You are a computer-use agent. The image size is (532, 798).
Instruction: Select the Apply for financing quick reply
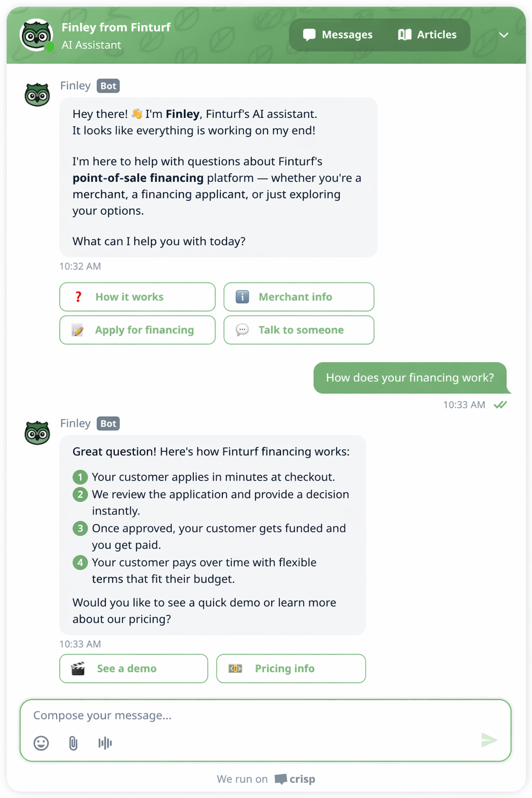(137, 329)
